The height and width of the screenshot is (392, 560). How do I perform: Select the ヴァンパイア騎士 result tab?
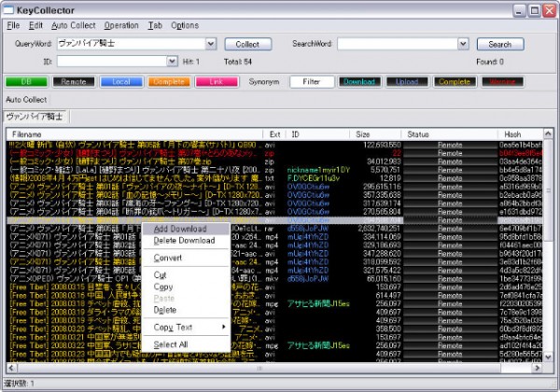coord(35,117)
